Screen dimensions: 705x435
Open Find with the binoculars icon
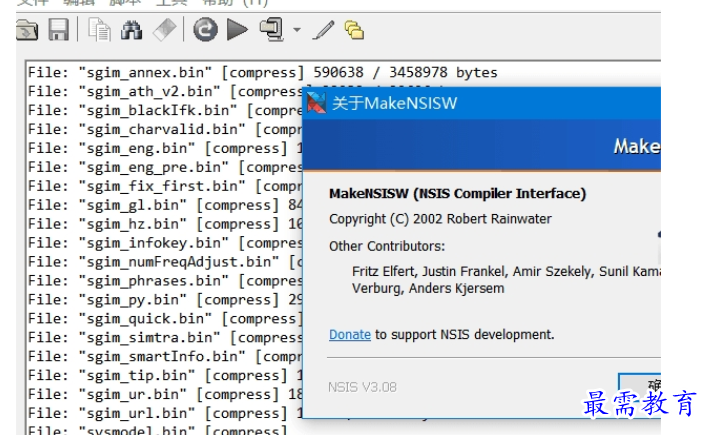pyautogui.click(x=132, y=30)
